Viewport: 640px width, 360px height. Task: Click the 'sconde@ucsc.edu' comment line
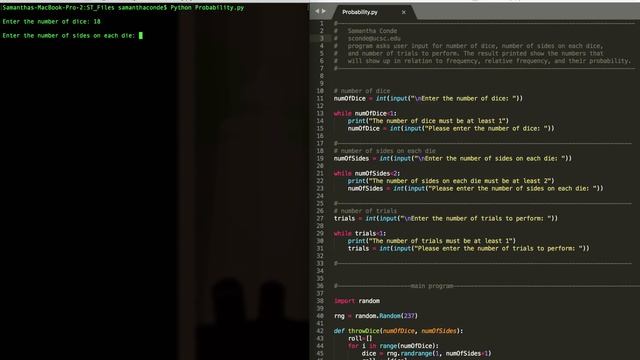(374, 38)
